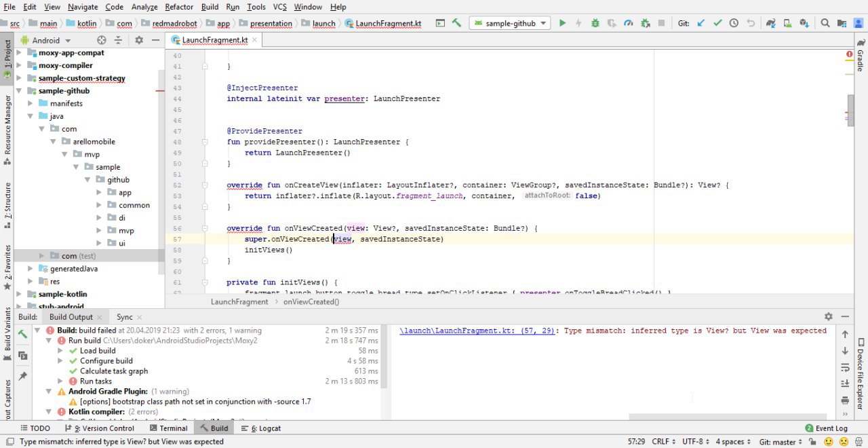Click the editor vertical scrollbar thumb
This screenshot has width=868, height=448.
850,109
